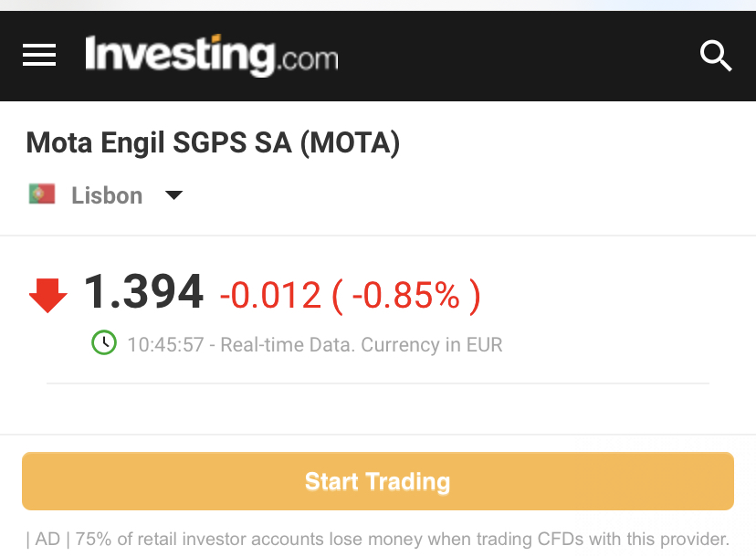Click the red down-arrow price indicator

point(48,295)
